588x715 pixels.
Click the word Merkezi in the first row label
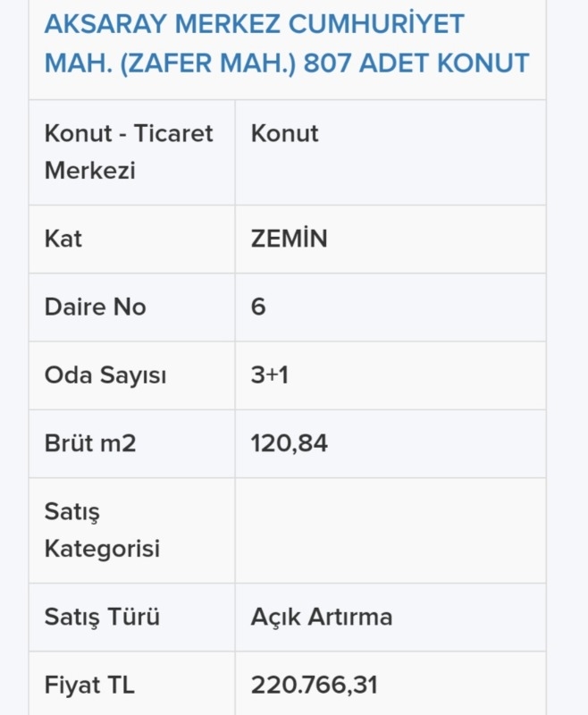click(89, 171)
